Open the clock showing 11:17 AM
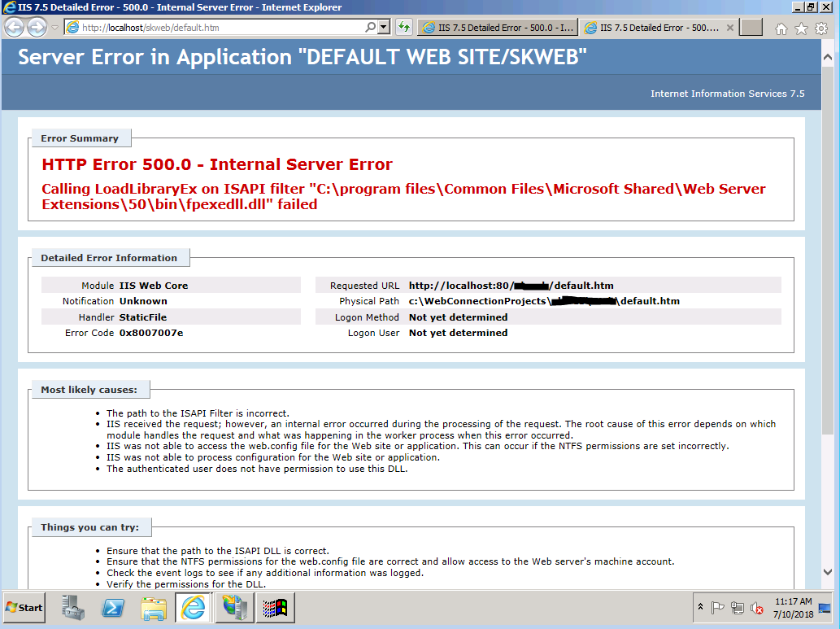 [x=794, y=601]
